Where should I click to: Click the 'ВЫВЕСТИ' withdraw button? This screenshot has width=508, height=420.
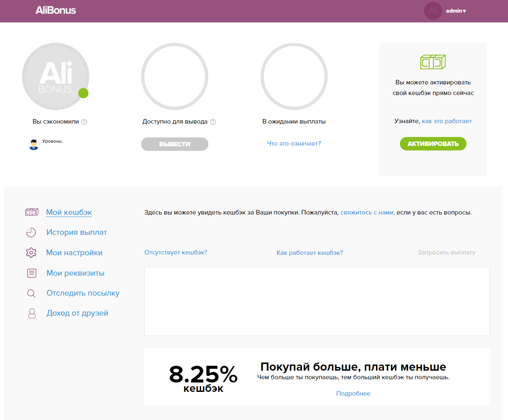[x=174, y=144]
